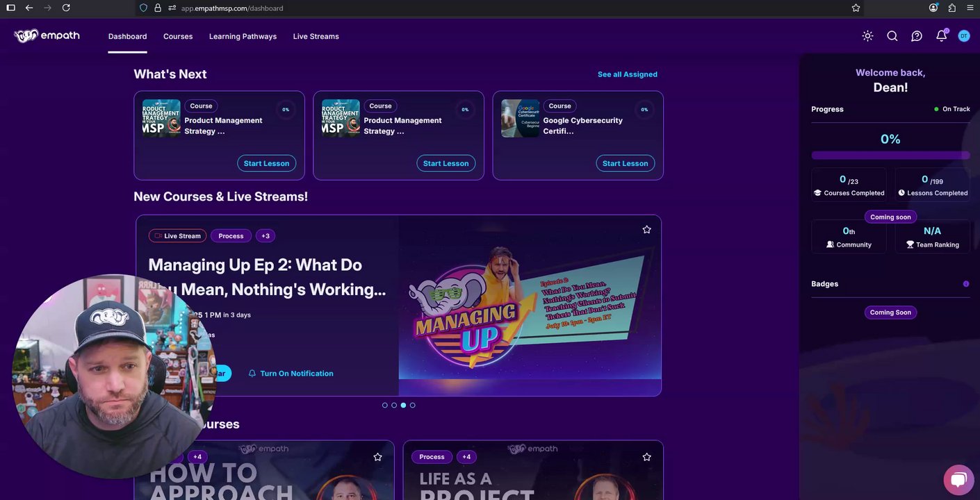Open the floating live chat widget

[x=959, y=479]
